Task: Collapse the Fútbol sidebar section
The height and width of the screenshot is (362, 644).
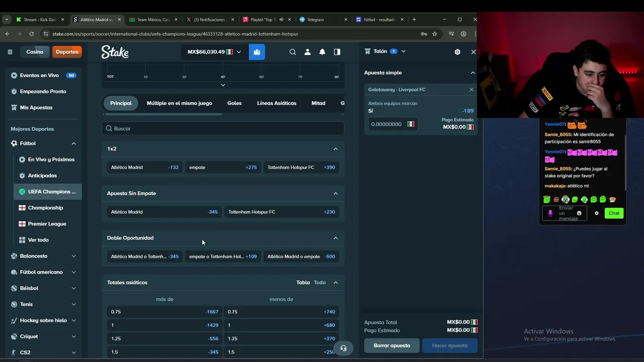Action: click(73, 143)
